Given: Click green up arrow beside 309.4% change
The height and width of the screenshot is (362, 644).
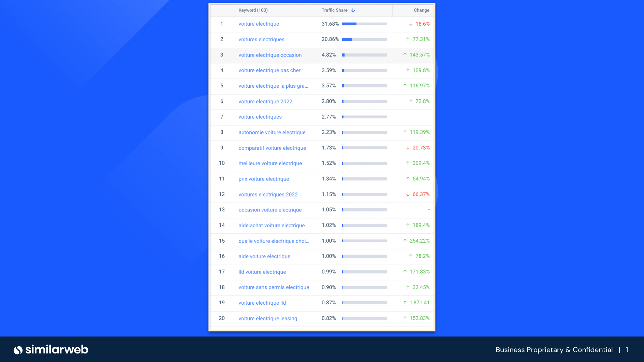Looking at the screenshot, I should (408, 163).
